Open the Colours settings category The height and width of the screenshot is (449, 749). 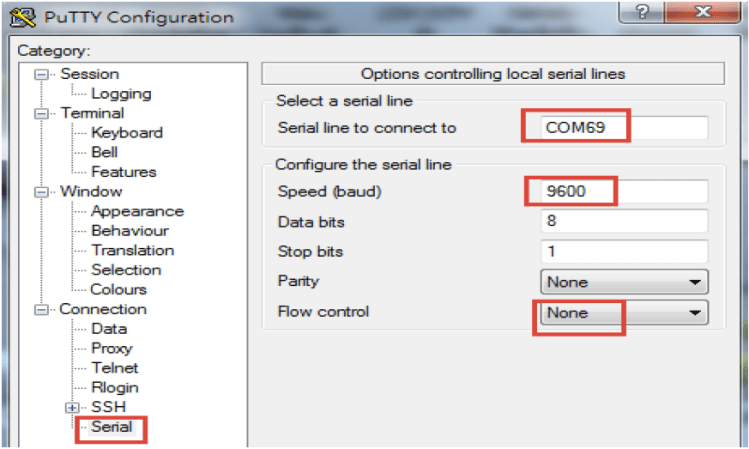[119, 290]
